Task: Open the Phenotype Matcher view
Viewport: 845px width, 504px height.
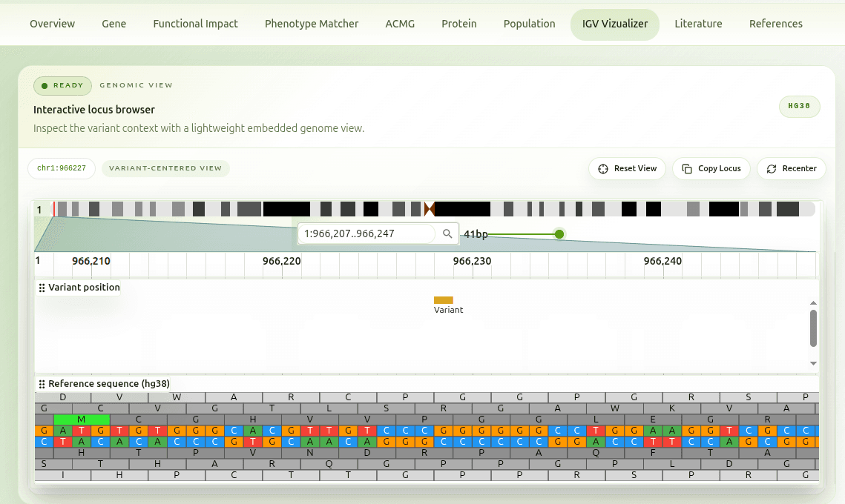Action: coord(311,24)
